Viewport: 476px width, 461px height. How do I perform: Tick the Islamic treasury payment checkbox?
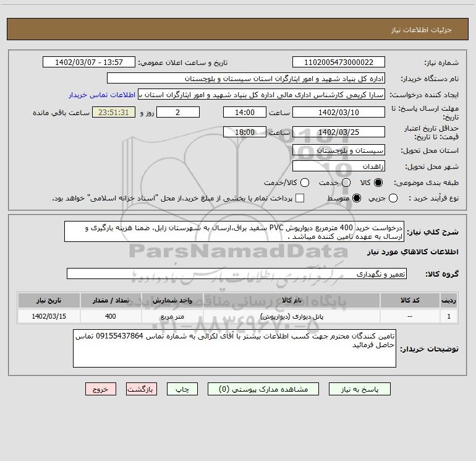coord(300,198)
